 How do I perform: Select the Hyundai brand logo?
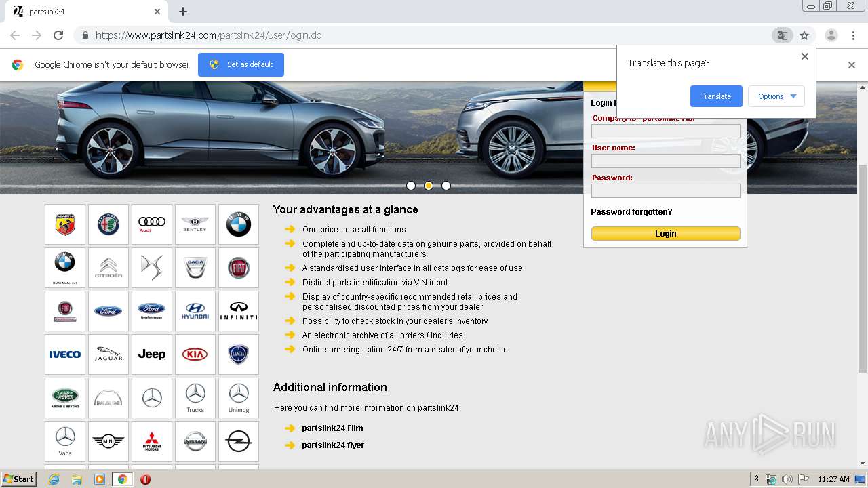point(195,311)
